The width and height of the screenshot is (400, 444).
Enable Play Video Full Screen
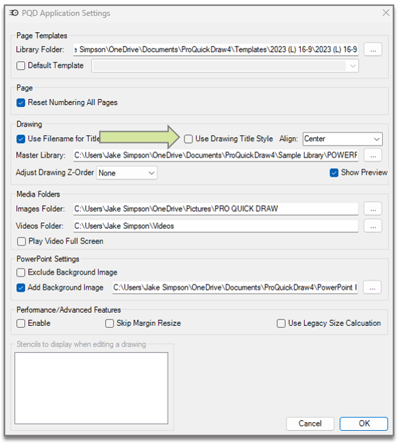click(x=21, y=241)
